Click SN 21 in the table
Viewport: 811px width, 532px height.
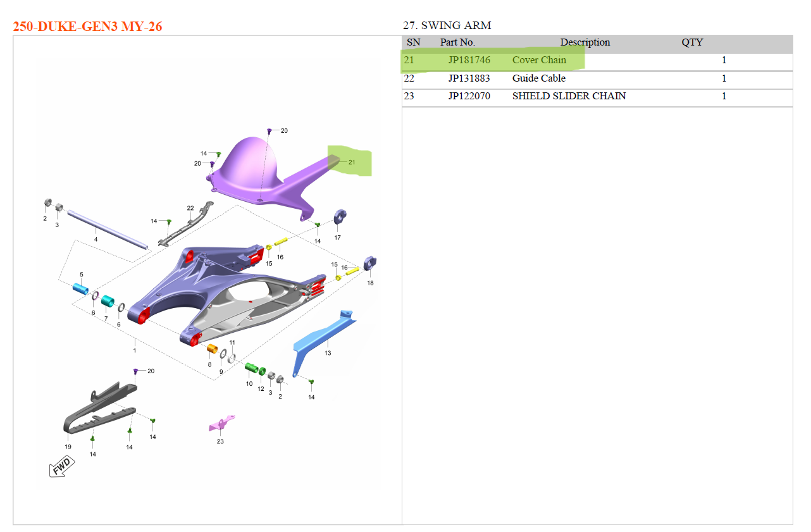409,60
